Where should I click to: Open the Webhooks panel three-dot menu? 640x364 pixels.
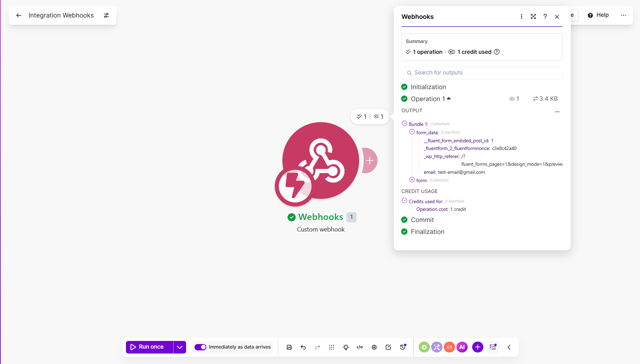point(521,16)
